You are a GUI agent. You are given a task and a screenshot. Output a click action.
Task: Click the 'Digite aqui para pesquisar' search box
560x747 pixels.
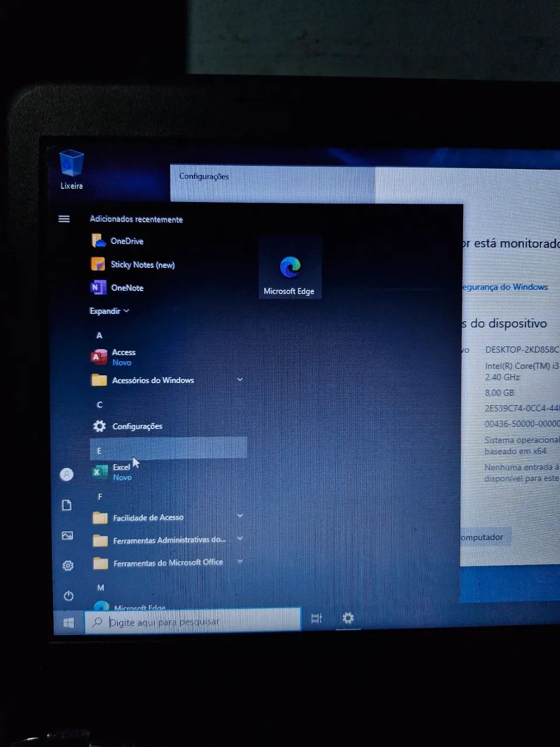click(193, 621)
